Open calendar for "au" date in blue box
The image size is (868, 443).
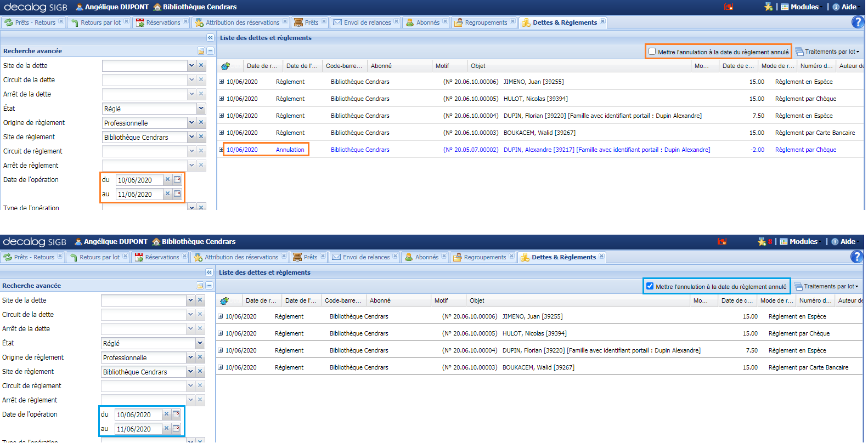[x=176, y=429]
